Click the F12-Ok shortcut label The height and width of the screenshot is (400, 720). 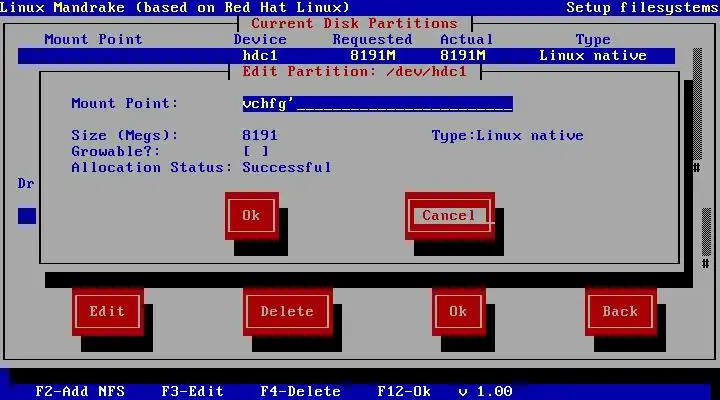point(404,391)
